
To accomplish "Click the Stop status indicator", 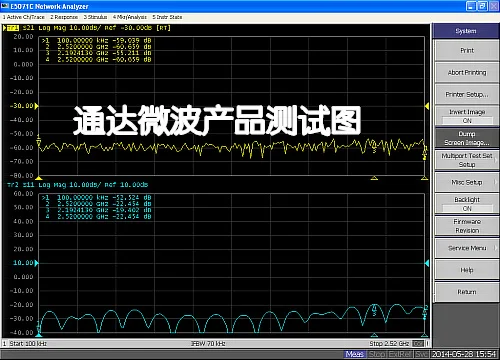I will (x=377, y=354).
